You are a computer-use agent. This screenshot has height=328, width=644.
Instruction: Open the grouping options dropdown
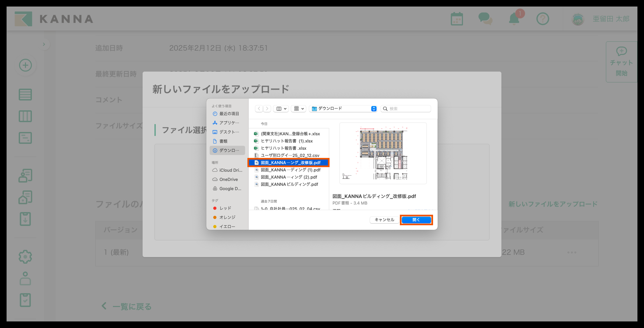pyautogui.click(x=299, y=109)
